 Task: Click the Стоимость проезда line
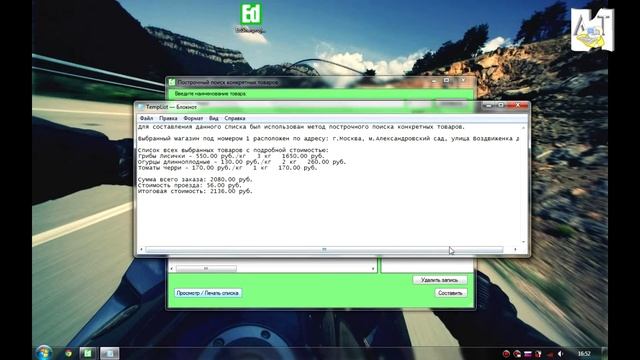tap(189, 185)
